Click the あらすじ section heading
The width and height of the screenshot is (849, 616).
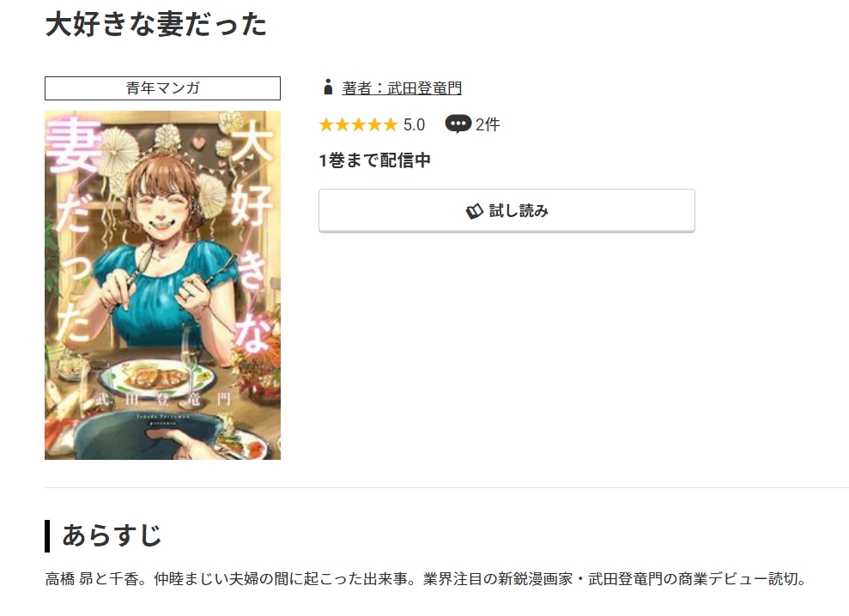[x=112, y=535]
